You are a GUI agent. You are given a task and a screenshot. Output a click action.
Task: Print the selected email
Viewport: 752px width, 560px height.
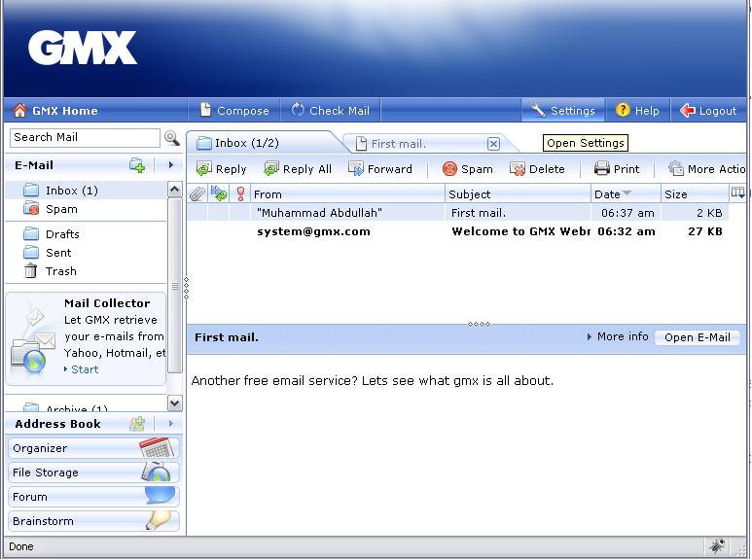point(617,169)
